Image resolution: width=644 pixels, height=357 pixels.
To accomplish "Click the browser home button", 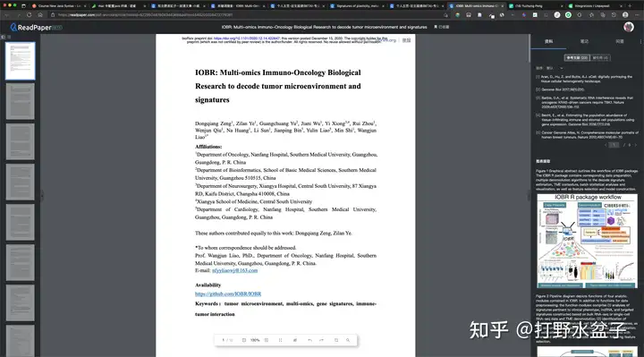I will (40, 15).
